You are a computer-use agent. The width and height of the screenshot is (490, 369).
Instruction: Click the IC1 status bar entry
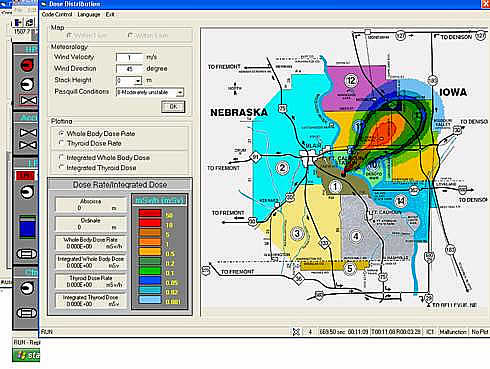point(430,332)
